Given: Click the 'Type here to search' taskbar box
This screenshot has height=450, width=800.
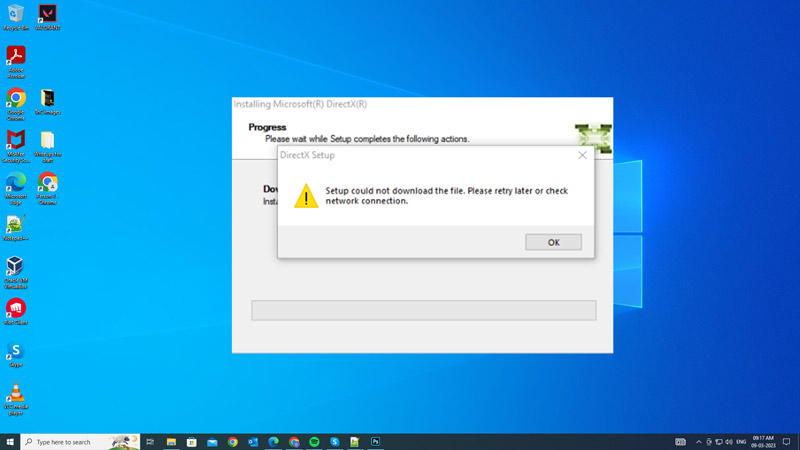Looking at the screenshot, I should 80,442.
